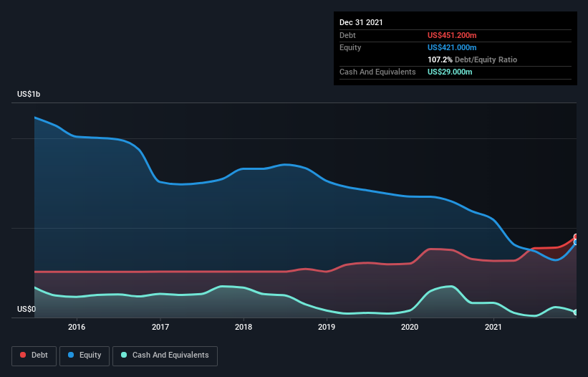Viewport: 588px width, 377px height.
Task: Toggle Cash And Equivalents legend button
Action: (165, 355)
